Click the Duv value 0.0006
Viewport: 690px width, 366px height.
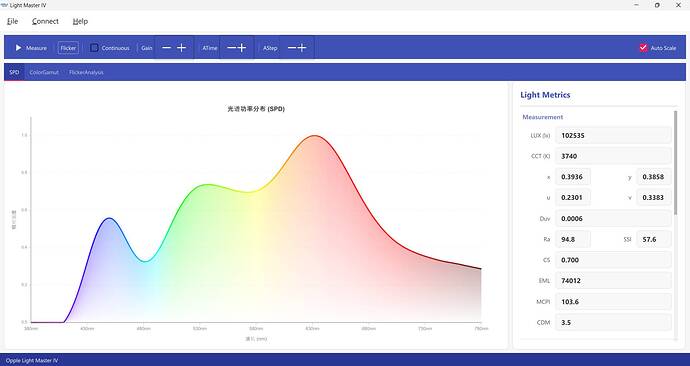(613, 219)
